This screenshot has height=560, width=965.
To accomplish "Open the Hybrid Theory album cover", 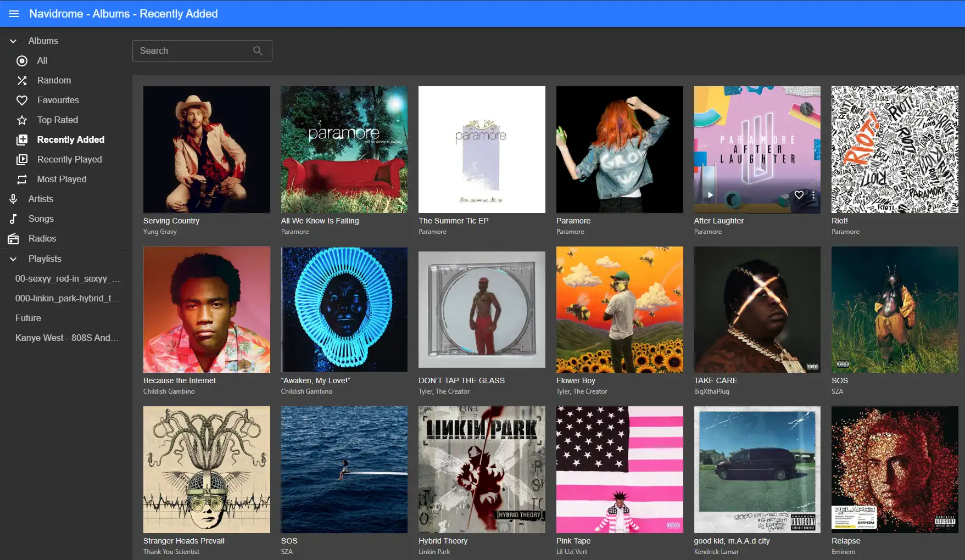I will pos(482,469).
